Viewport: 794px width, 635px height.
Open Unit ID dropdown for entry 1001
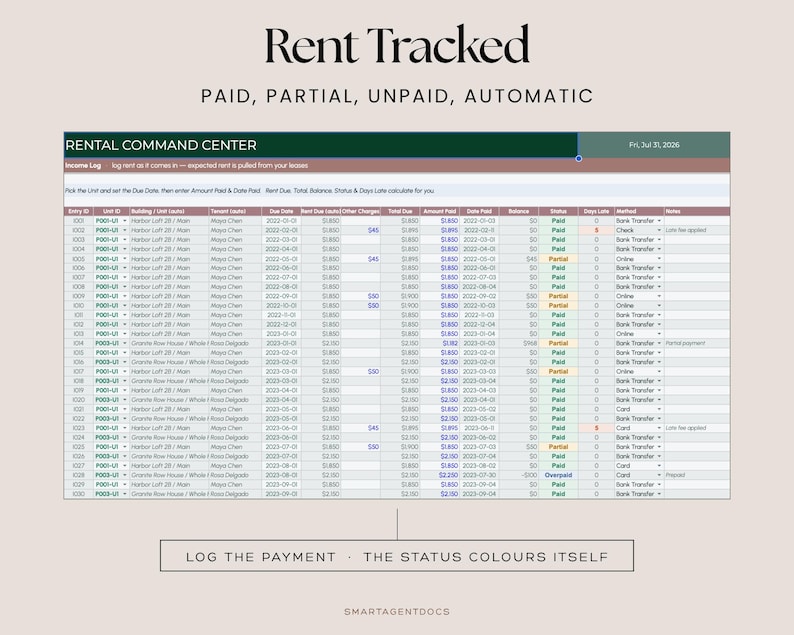click(x=125, y=221)
